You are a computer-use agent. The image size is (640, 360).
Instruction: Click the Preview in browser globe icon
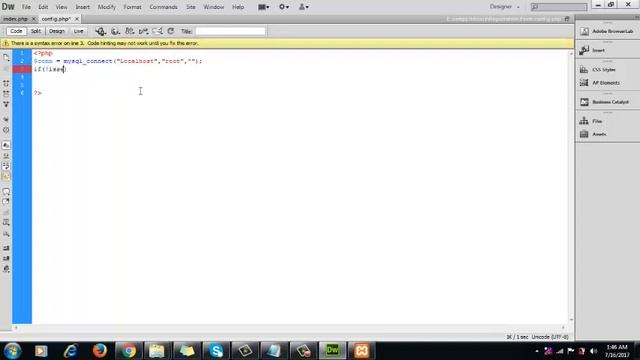(116, 31)
